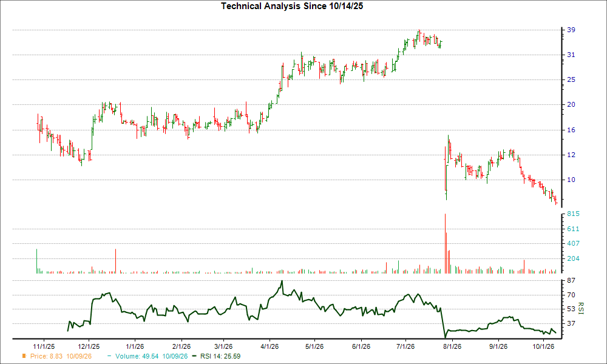Click the 10/1/26 date axis label
Image resolution: width=607 pixels, height=364 pixels.
click(x=543, y=346)
